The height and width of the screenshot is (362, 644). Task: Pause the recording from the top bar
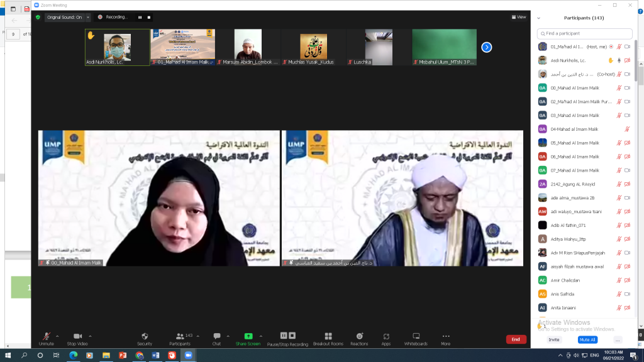[140, 17]
